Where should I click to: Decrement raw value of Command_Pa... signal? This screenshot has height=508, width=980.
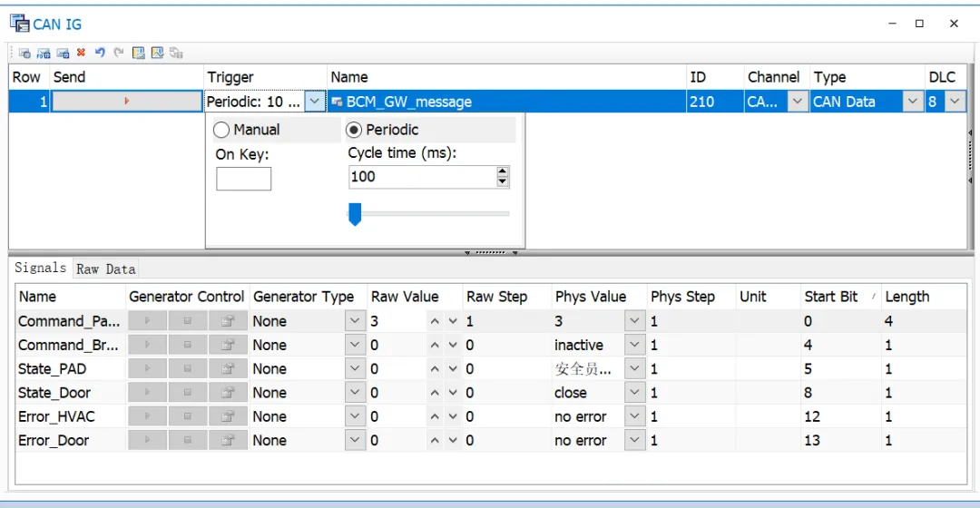(x=453, y=321)
